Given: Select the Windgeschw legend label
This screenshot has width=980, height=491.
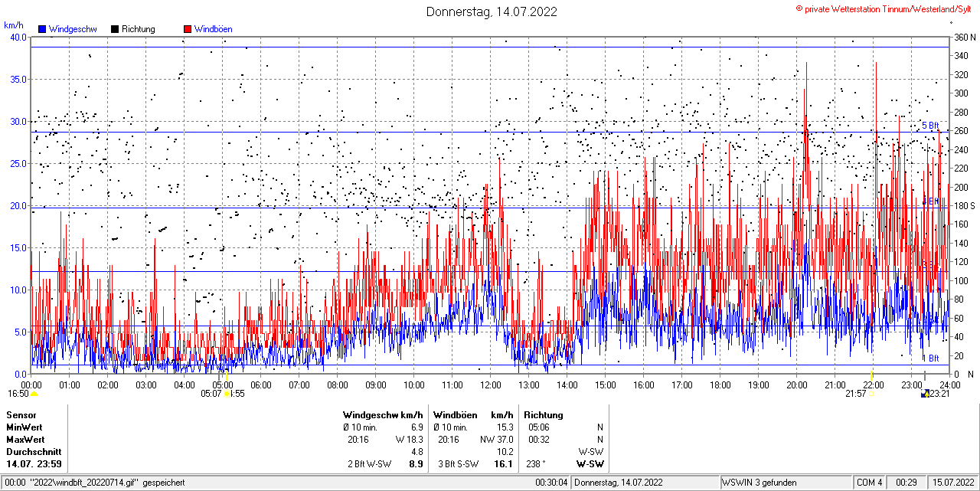Looking at the screenshot, I should click(x=72, y=29).
